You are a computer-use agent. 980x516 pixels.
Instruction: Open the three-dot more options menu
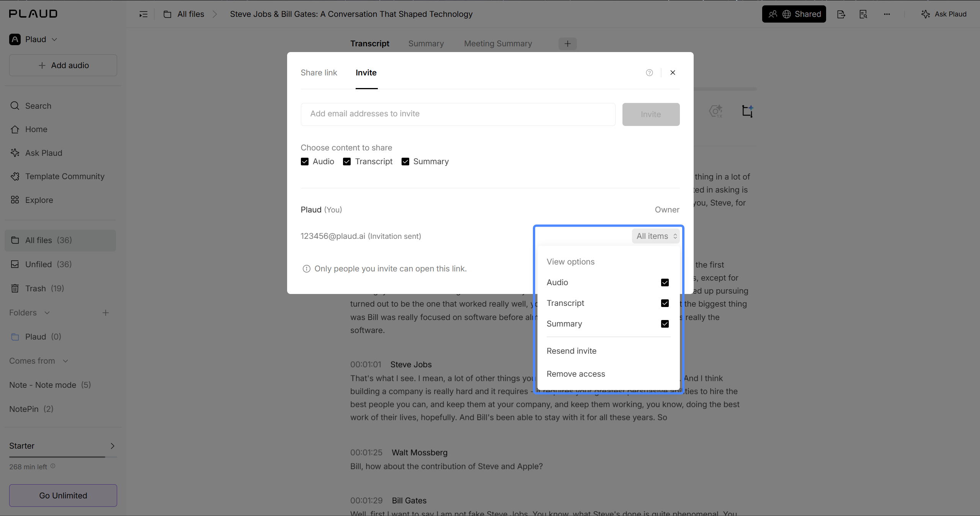click(887, 14)
